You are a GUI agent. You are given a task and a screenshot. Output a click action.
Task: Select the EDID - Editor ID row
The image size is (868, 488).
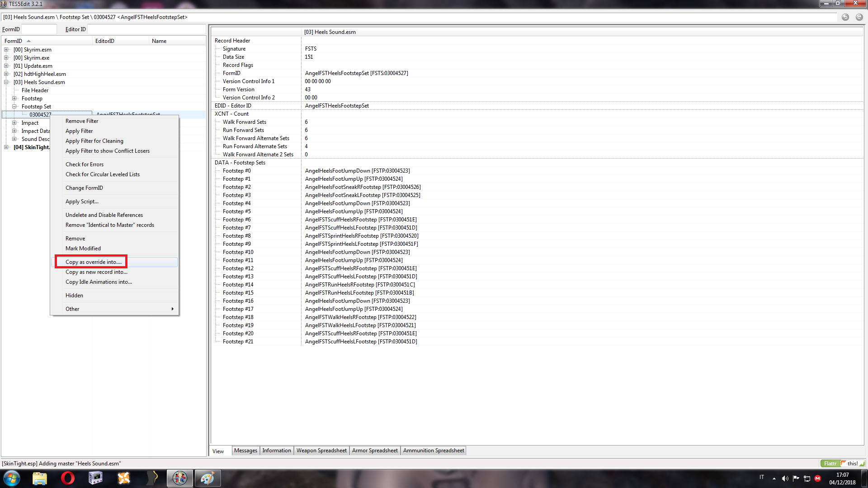pos(537,106)
